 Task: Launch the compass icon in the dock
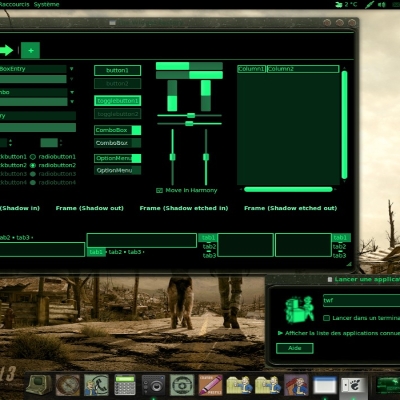[68, 385]
